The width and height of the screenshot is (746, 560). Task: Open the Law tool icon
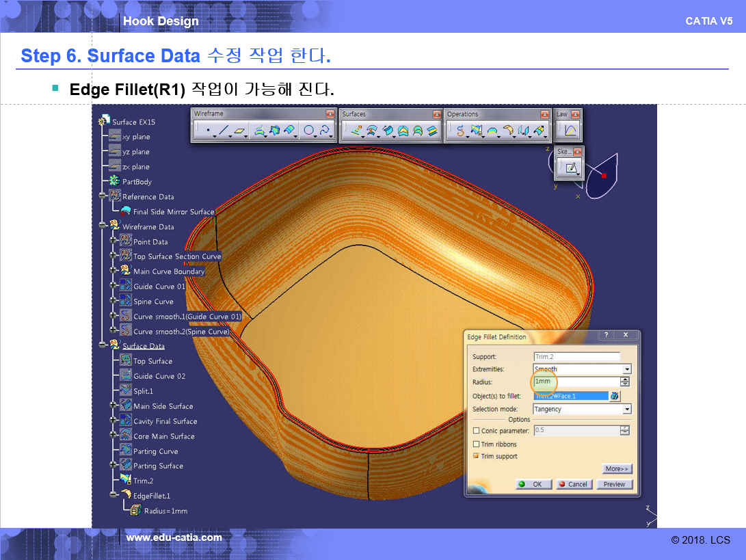pos(570,130)
